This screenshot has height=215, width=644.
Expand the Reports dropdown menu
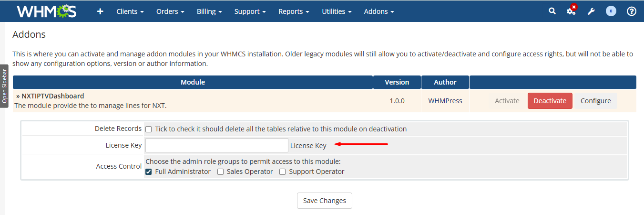point(294,11)
